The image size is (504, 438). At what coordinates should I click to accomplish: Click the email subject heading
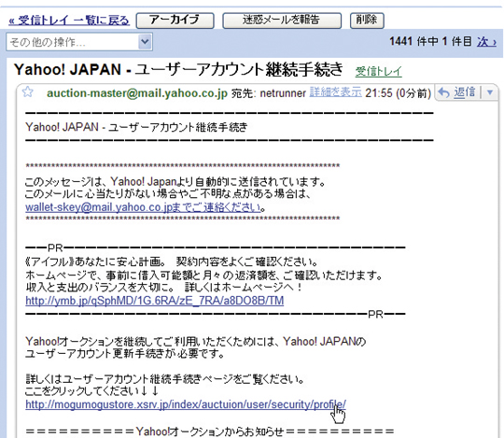[x=178, y=69]
